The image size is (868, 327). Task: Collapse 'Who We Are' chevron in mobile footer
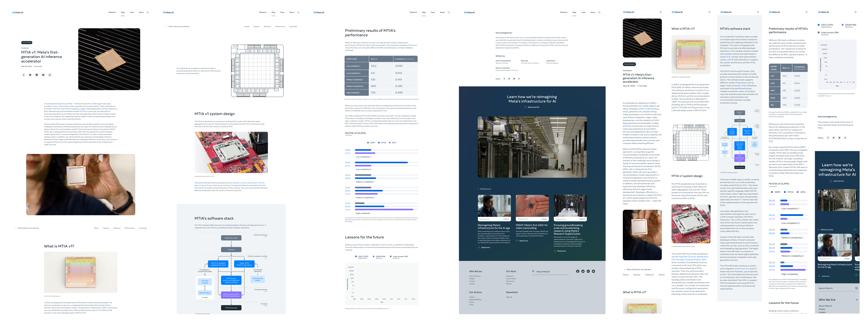coord(857,300)
